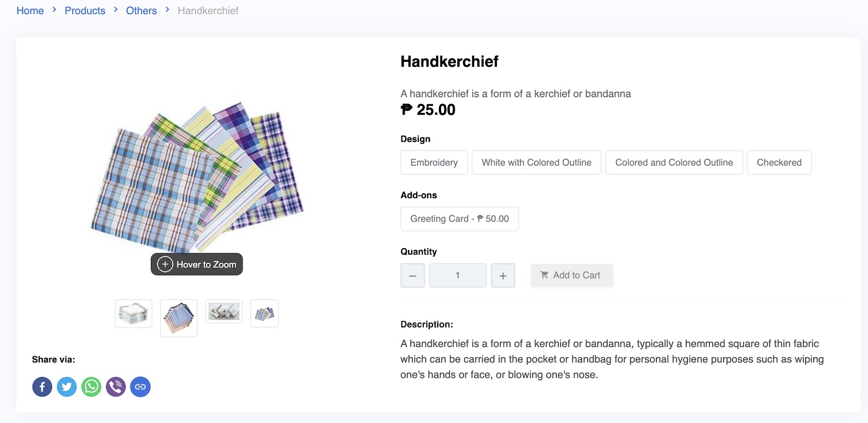Choose the White with Colored Outline design
The height and width of the screenshot is (423, 868).
[x=537, y=162]
